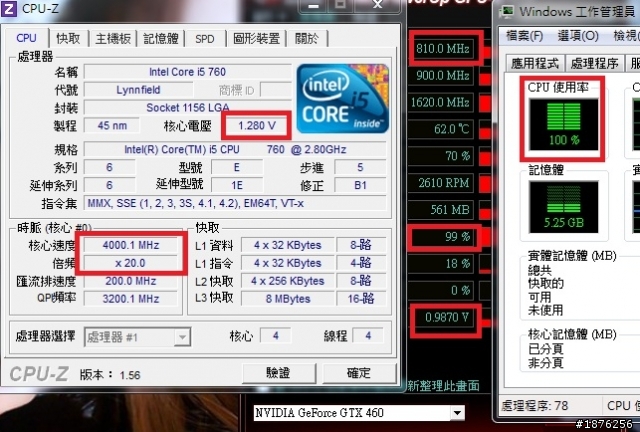Click the 810.0 MHz reading in GPU monitor

pyautogui.click(x=442, y=49)
